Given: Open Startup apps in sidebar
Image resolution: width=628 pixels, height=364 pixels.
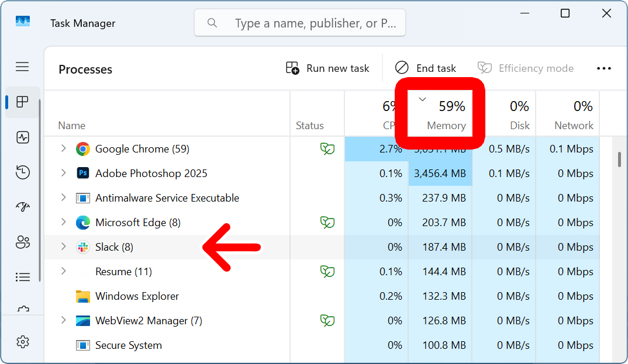Looking at the screenshot, I should coord(22,207).
